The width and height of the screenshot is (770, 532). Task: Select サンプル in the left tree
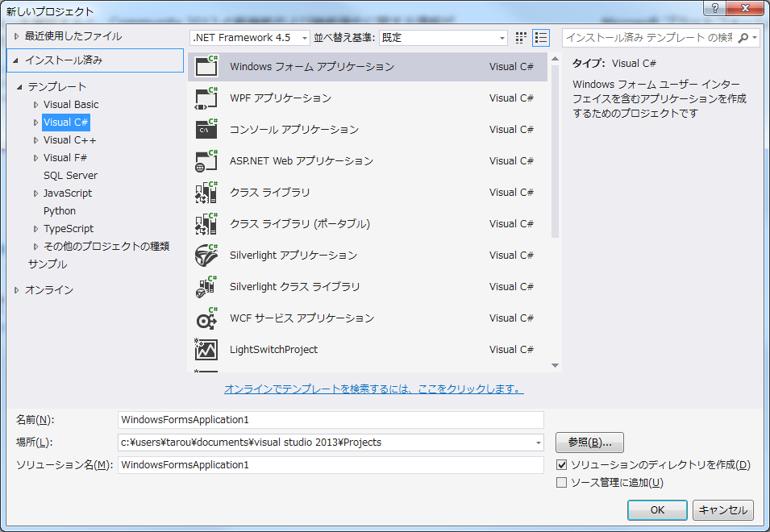coord(48,264)
